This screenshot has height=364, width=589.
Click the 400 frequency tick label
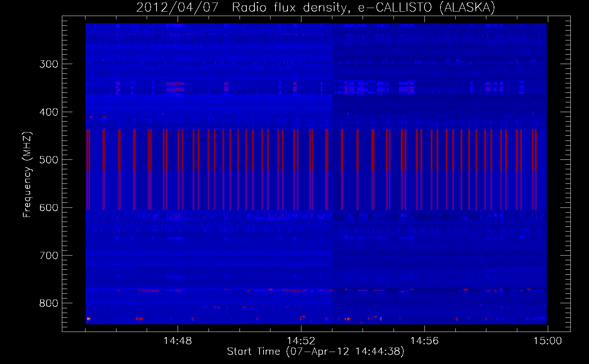click(49, 112)
